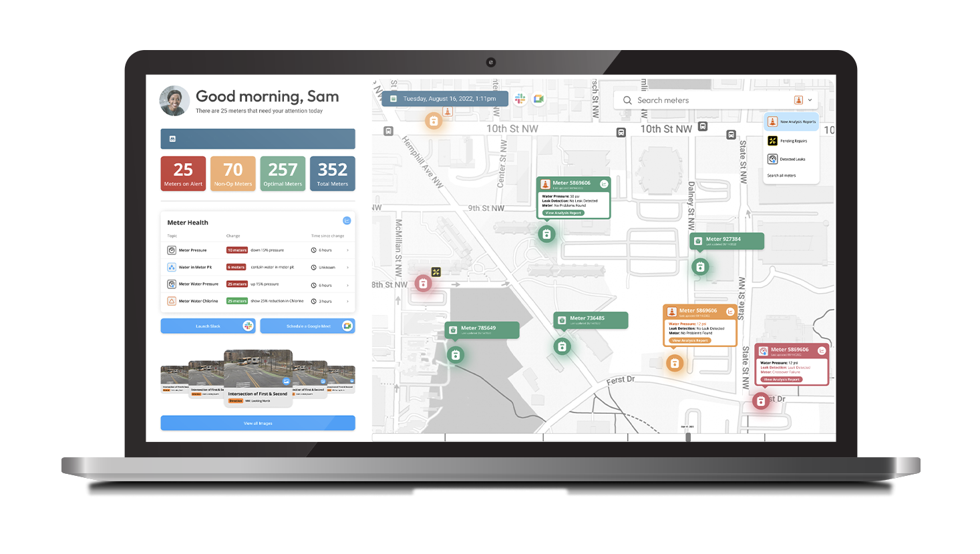980x554 pixels.
Task: Click the calendar icon in the date bar
Action: click(393, 99)
